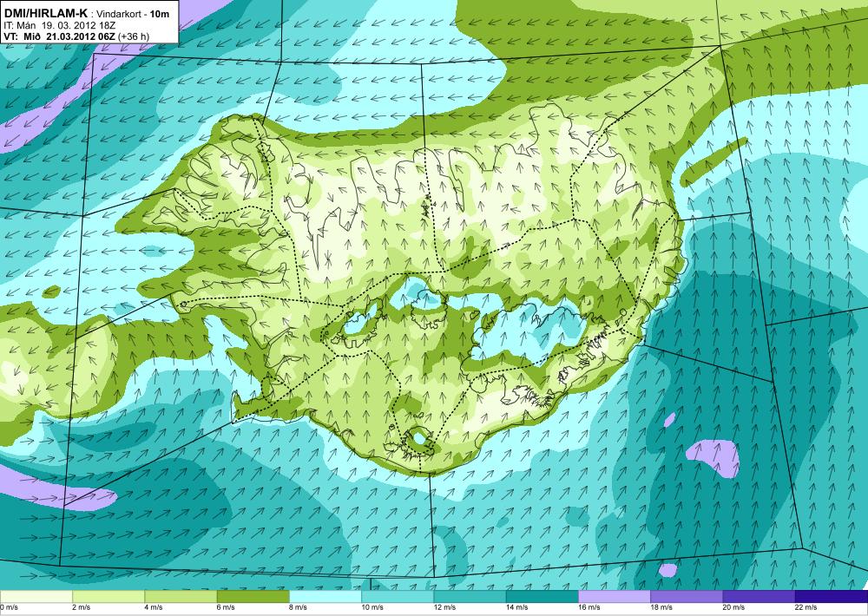The height and width of the screenshot is (616, 868).
Task: Click the pale cyan 8–10 m/s legend swatch
Action: click(325, 597)
